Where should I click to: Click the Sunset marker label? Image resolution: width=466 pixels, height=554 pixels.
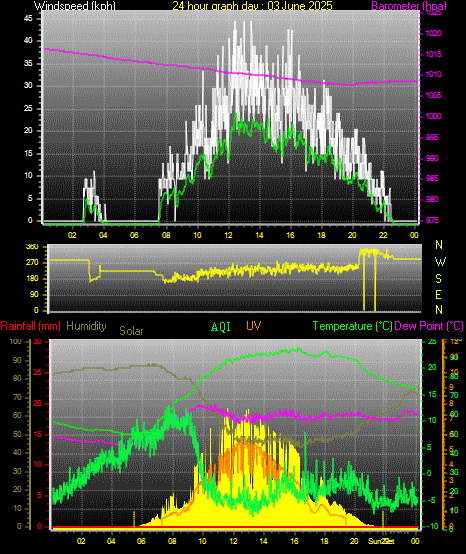pos(381,541)
